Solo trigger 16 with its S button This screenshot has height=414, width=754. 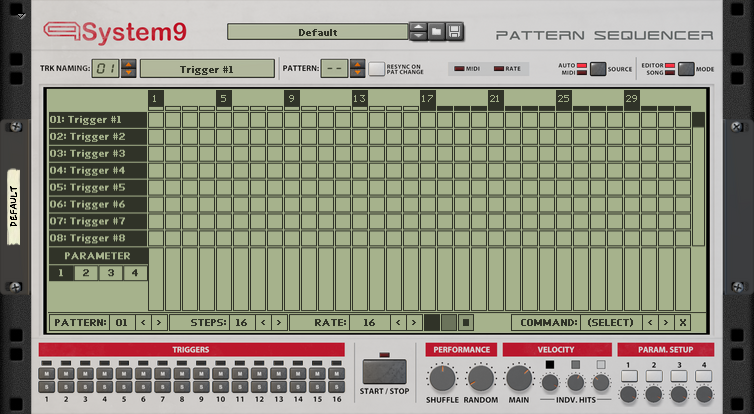click(x=337, y=387)
